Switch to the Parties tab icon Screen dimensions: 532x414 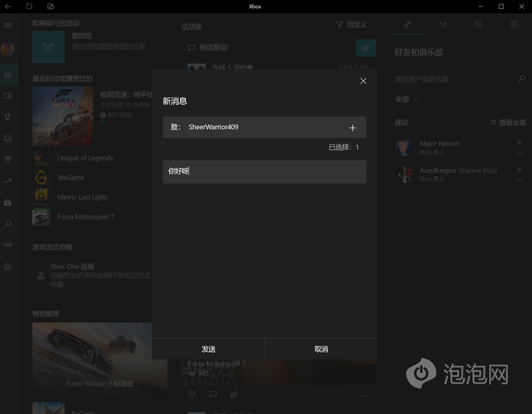click(443, 25)
